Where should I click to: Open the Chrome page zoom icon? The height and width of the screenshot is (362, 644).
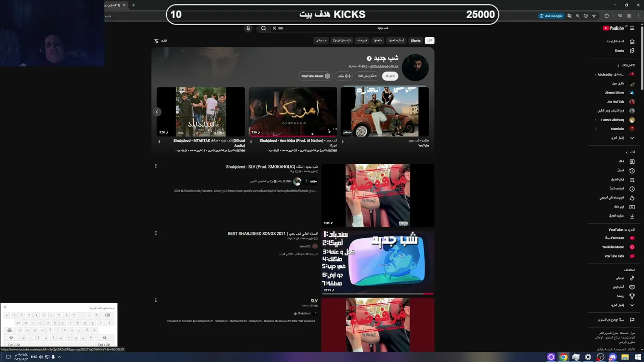(x=578, y=16)
